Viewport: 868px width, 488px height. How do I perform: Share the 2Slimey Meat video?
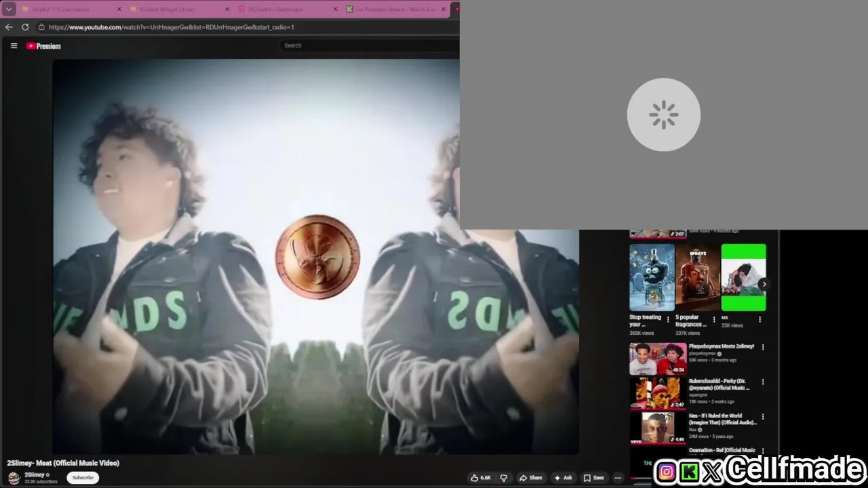coord(531,478)
